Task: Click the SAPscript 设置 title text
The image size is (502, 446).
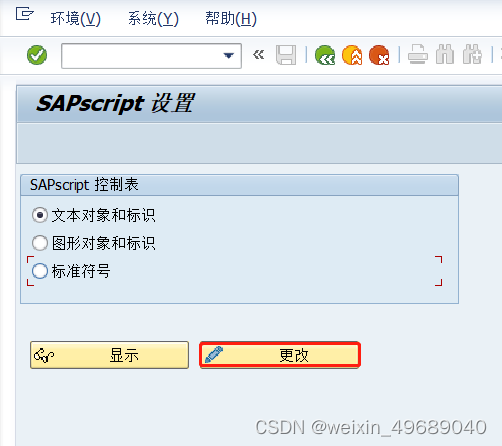Action: tap(115, 103)
